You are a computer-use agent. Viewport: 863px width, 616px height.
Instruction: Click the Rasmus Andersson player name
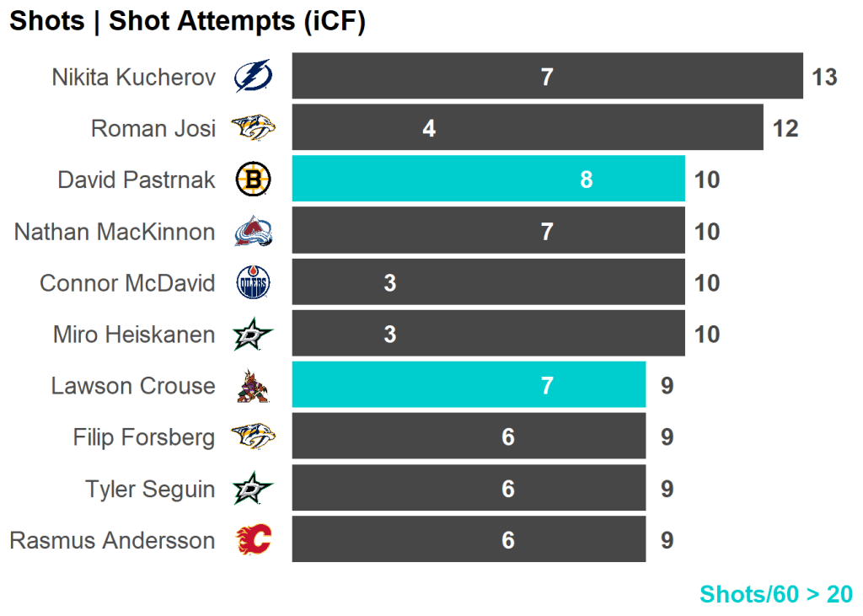click(x=112, y=540)
